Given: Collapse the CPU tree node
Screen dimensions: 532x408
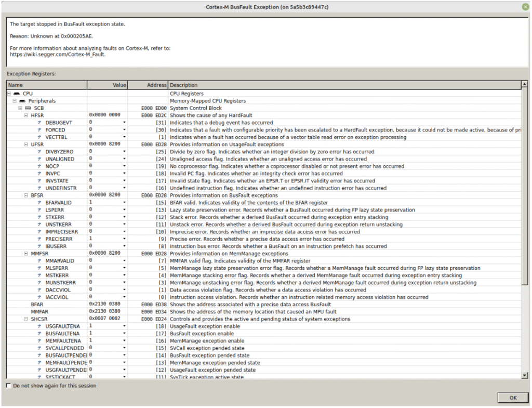Looking at the screenshot, I should click(9, 94).
